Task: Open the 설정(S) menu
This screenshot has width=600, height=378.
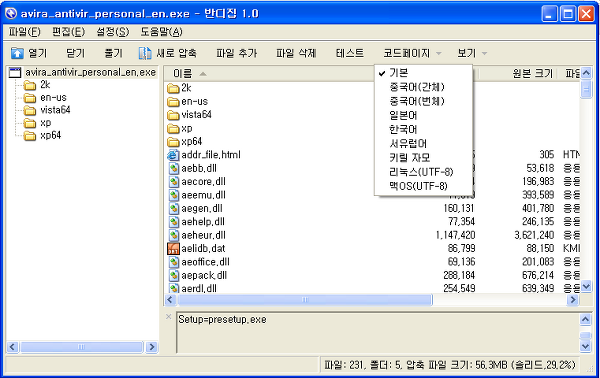Action: pyautogui.click(x=112, y=32)
